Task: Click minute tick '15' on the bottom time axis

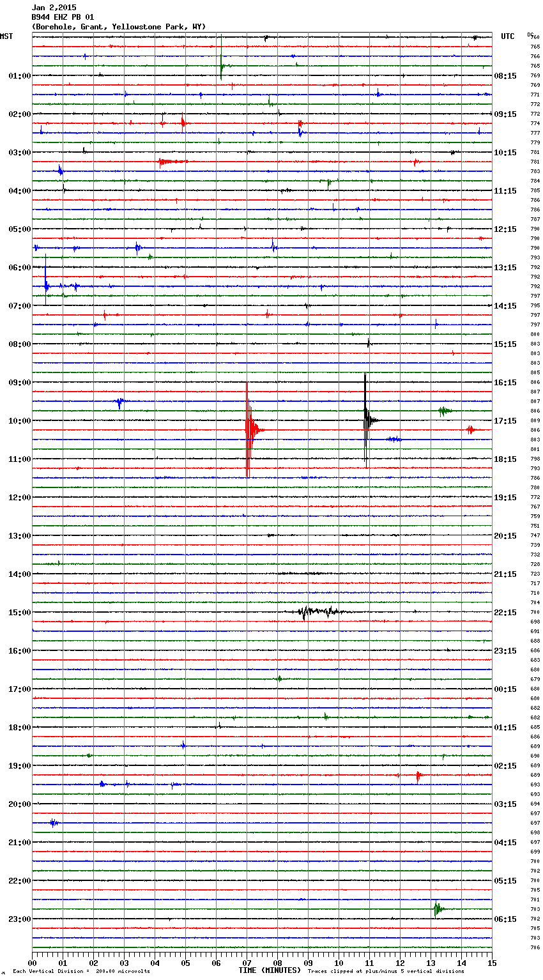Action: click(492, 963)
